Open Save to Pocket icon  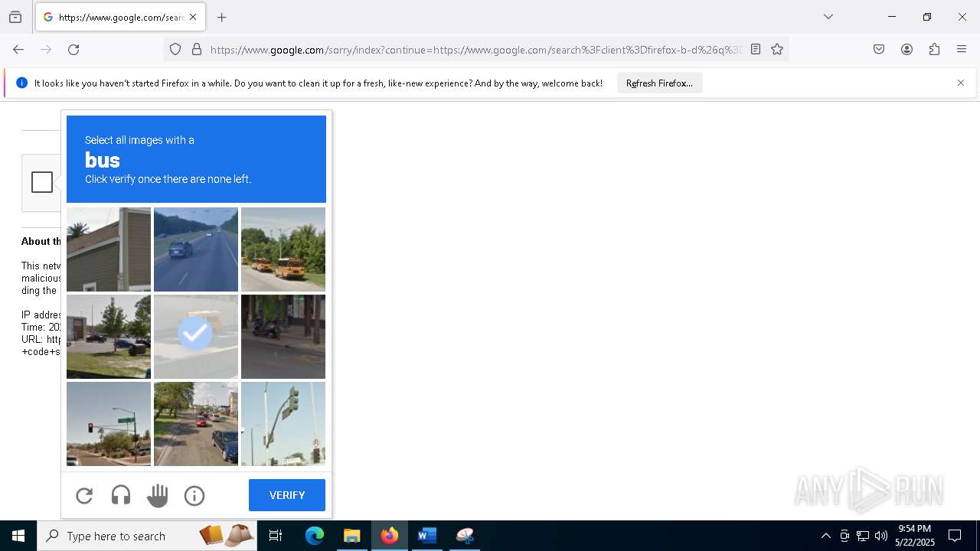[879, 50]
